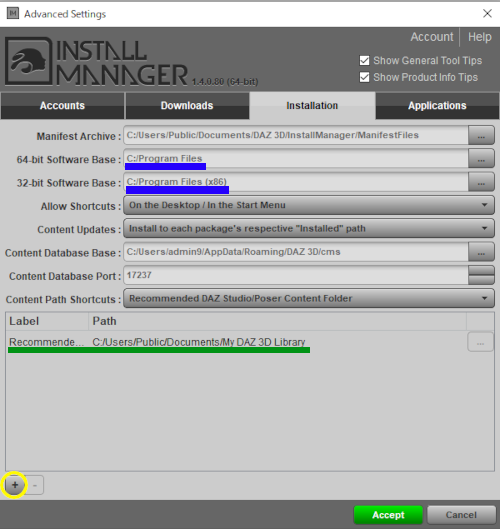Select the Recommende... label cell
Viewport: 500px width, 529px height.
(x=47, y=342)
